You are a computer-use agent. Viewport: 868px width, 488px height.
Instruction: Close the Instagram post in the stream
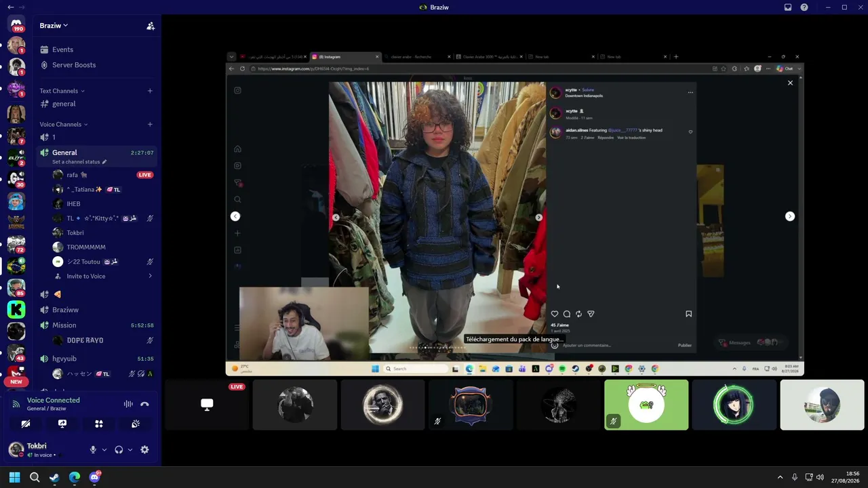point(790,83)
